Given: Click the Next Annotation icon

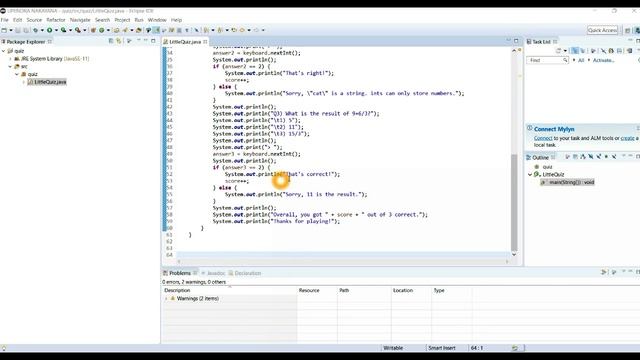Looking at the screenshot, I should coord(206,30).
